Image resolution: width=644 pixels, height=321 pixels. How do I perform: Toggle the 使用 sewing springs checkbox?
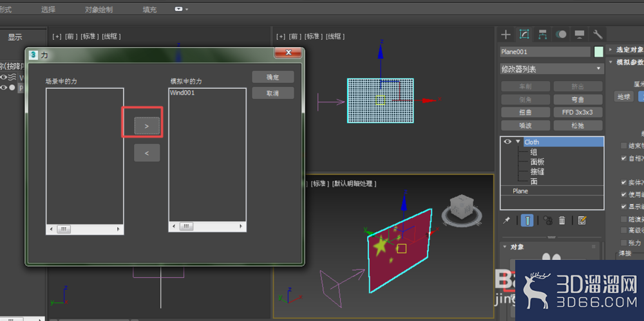click(624, 194)
